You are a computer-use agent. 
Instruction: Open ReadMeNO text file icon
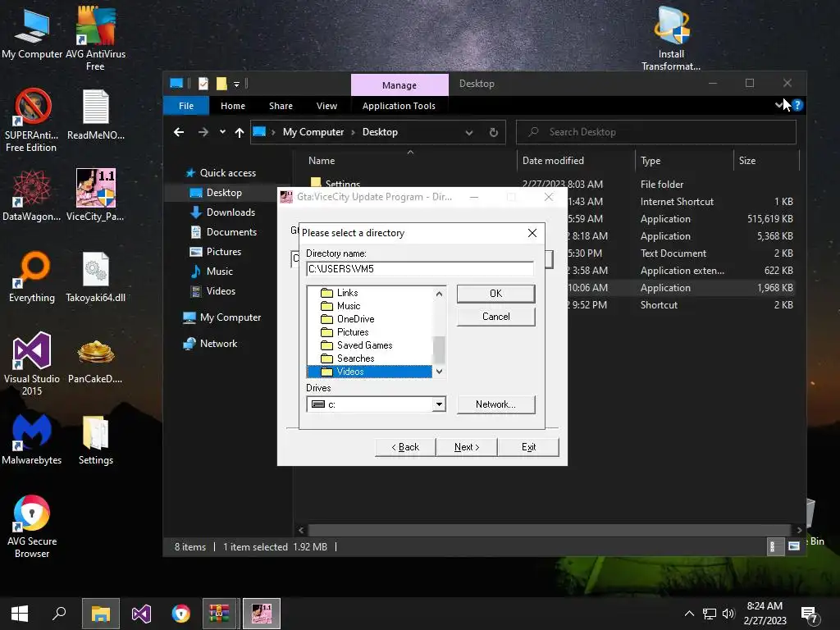pos(96,115)
